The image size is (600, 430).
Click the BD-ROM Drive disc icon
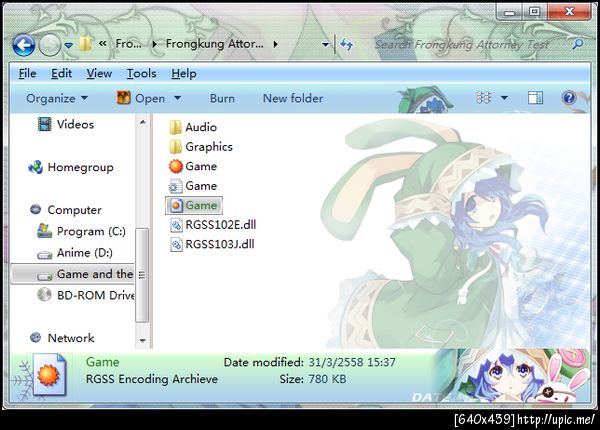[44, 295]
